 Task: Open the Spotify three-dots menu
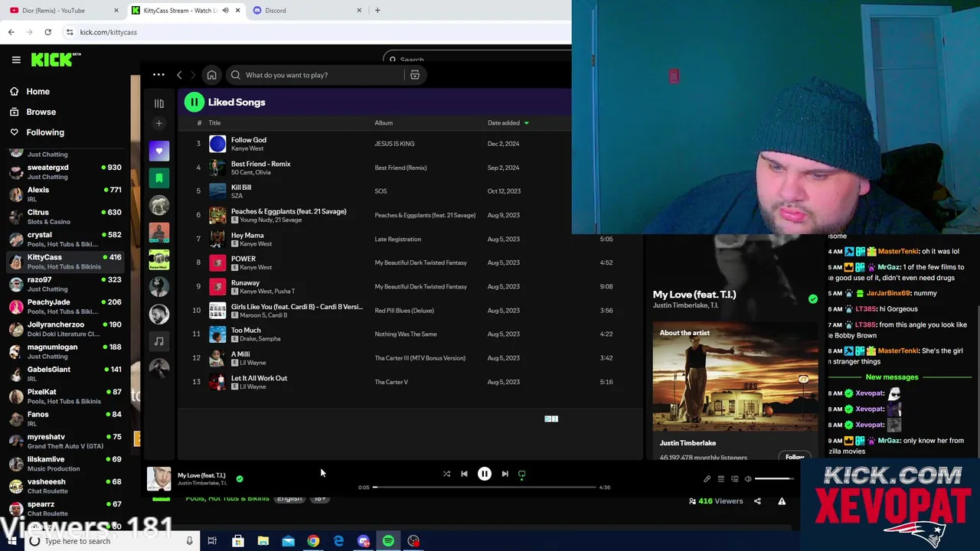click(x=158, y=75)
